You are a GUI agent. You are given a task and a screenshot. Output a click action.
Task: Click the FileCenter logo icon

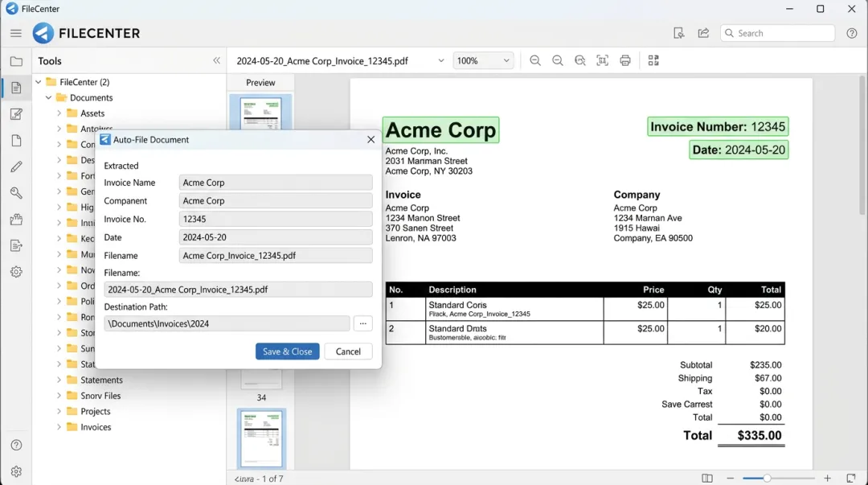[43, 33]
